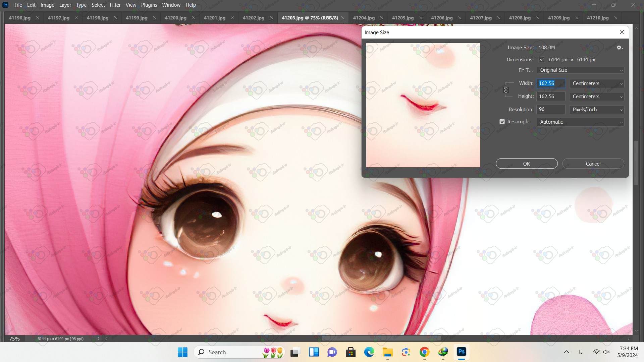The height and width of the screenshot is (362, 644).
Task: Open Google Chrome from taskbar
Action: point(424,352)
